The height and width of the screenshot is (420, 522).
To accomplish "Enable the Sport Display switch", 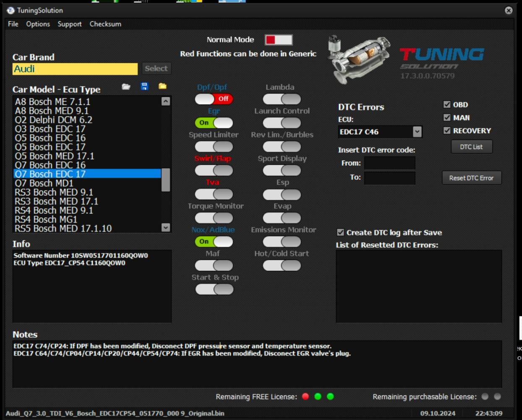I will [282, 171].
